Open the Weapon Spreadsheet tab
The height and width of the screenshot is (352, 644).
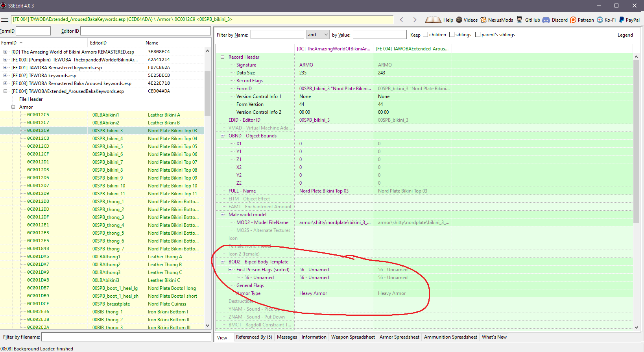tap(353, 337)
